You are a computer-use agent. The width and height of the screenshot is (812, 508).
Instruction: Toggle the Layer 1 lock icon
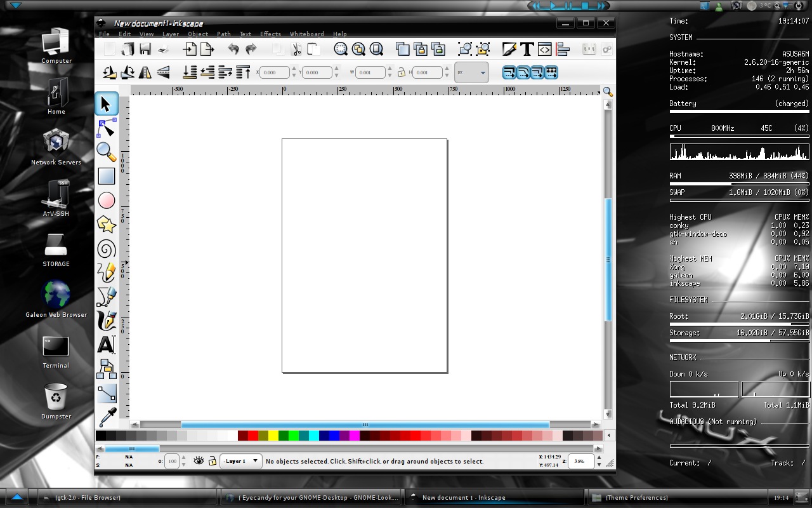click(213, 461)
